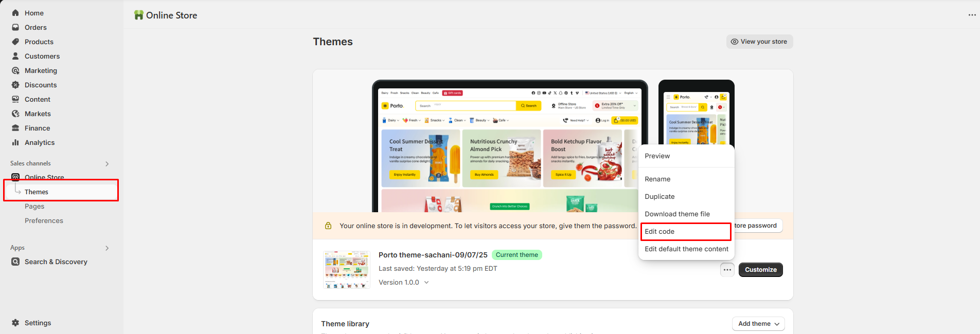Expand the Apps section chevron

[x=107, y=248]
